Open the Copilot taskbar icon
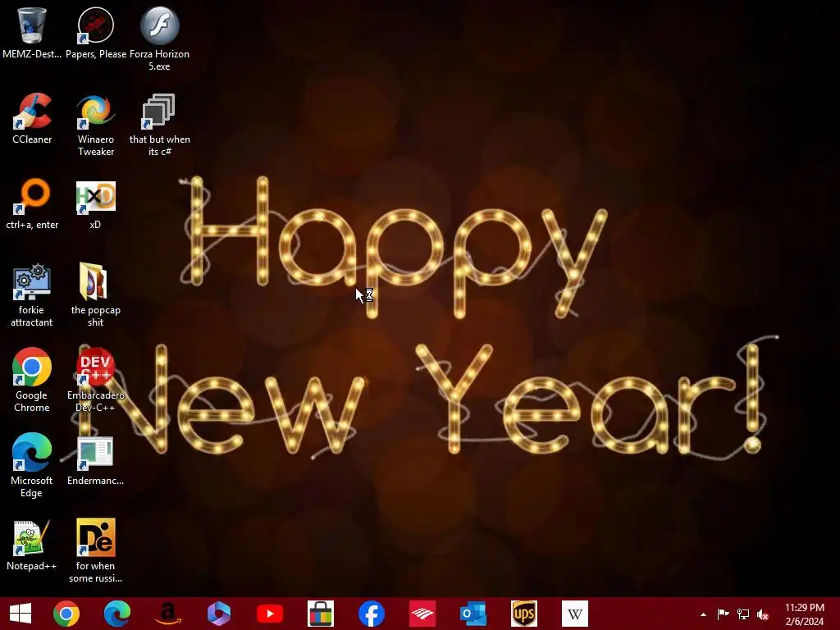This screenshot has height=630, width=840. point(219,614)
